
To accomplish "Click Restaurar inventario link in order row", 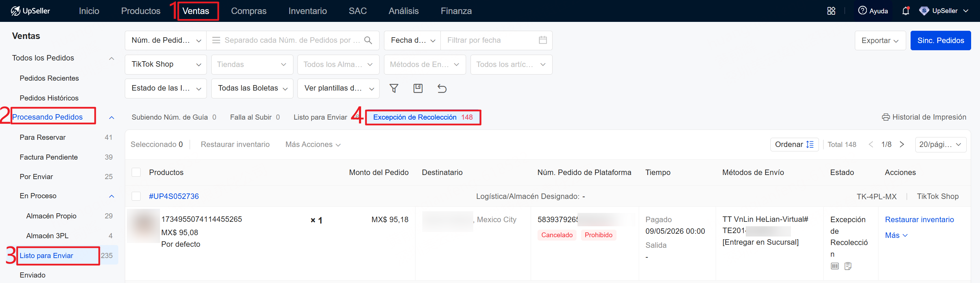I will pyautogui.click(x=919, y=219).
